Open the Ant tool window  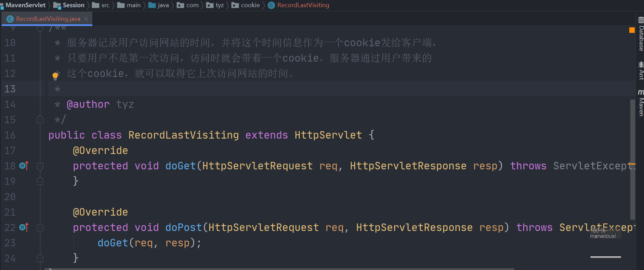point(641,71)
